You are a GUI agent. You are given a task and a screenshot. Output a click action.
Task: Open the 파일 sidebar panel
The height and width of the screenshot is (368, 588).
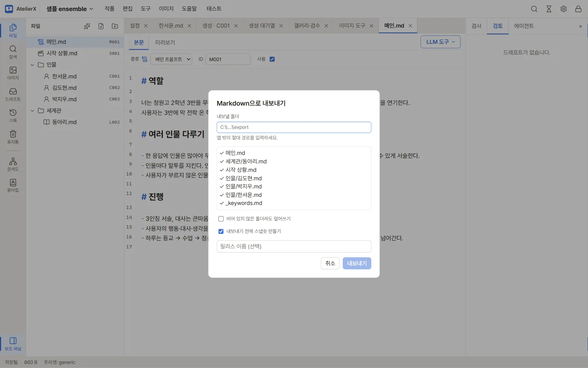pyautogui.click(x=13, y=31)
